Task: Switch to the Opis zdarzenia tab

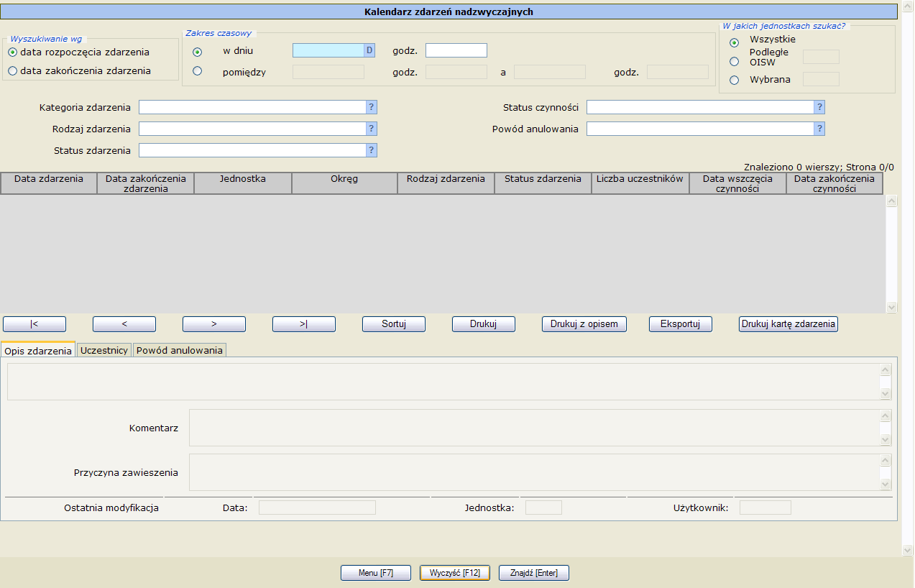Action: 38,350
